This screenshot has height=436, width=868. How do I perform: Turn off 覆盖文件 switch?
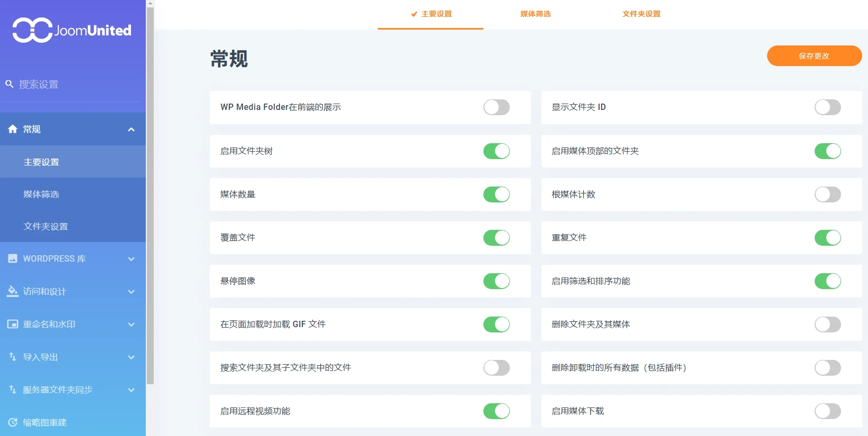pos(497,238)
